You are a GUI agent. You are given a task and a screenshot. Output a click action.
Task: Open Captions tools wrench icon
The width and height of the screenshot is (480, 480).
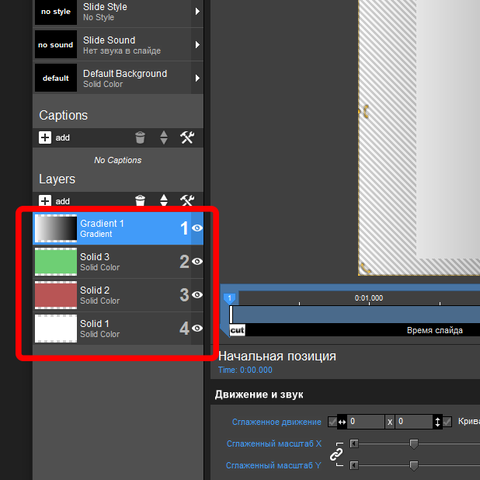pyautogui.click(x=187, y=137)
